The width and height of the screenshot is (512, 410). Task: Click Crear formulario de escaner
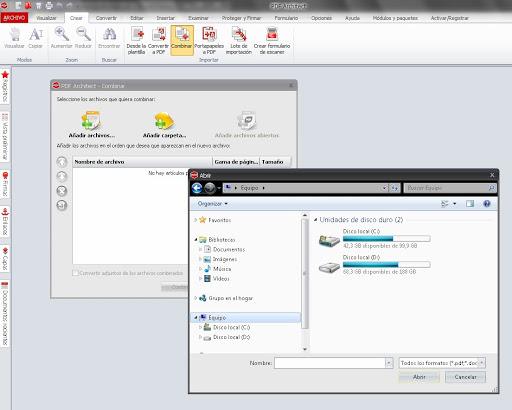point(272,40)
